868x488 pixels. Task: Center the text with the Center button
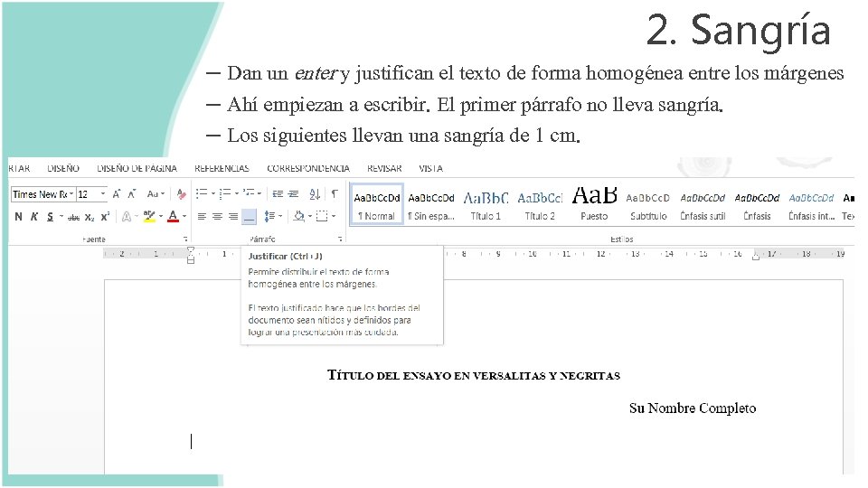tap(218, 216)
